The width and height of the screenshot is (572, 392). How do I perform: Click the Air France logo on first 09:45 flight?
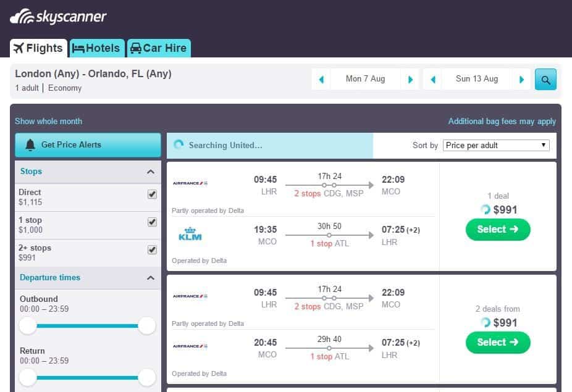click(190, 183)
